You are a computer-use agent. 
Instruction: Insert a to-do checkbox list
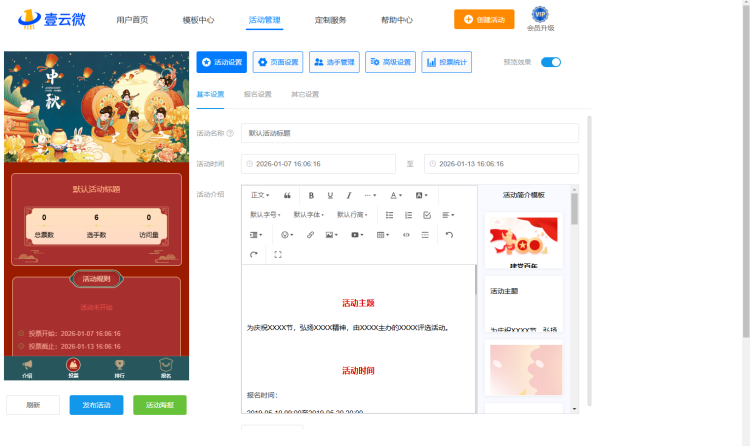(x=427, y=215)
